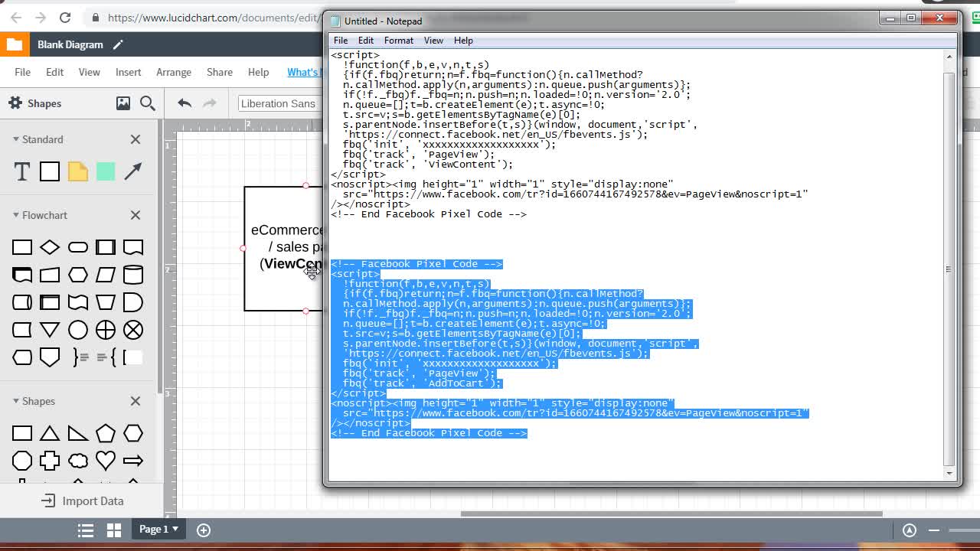Select the eCommerce sales page box on canvas
The width and height of the screenshot is (980, 551).
pyautogui.click(x=283, y=249)
